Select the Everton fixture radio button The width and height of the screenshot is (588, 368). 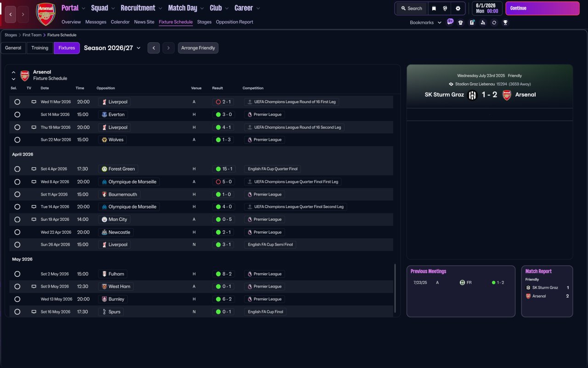coord(17,115)
